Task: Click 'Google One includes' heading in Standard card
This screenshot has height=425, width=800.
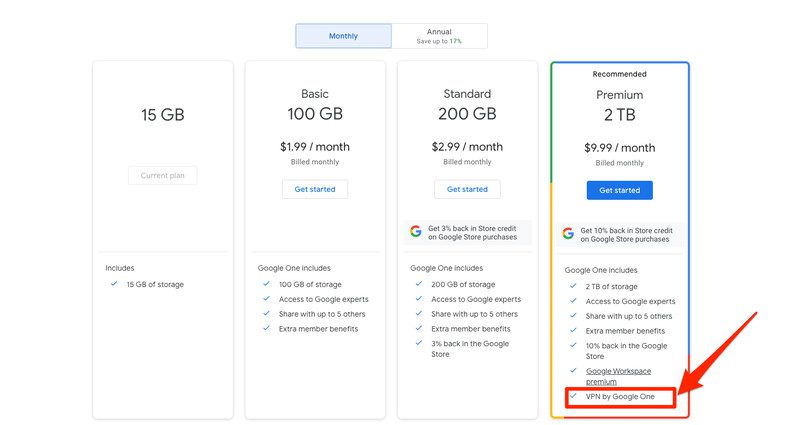Action: click(x=446, y=268)
